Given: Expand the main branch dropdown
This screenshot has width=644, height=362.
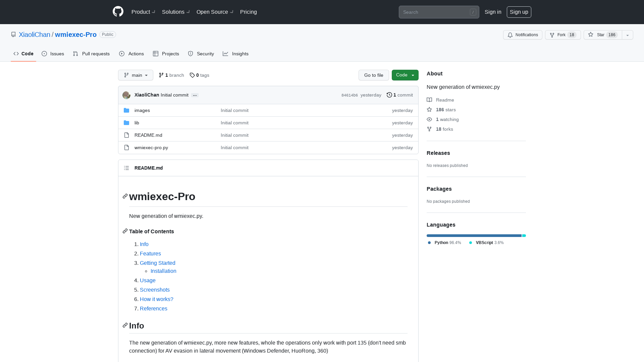Looking at the screenshot, I should click(x=136, y=75).
